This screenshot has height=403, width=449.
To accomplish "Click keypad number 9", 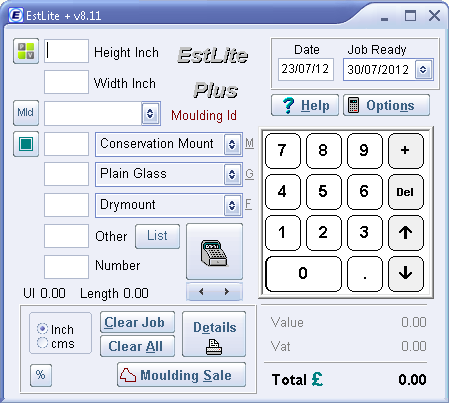I will point(365,150).
